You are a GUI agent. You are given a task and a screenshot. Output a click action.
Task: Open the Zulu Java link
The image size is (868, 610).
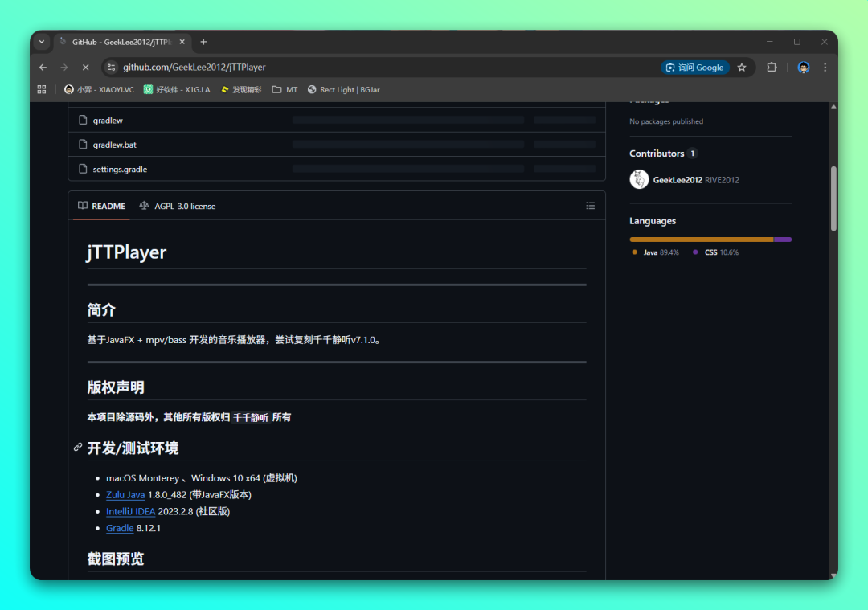[x=125, y=494]
